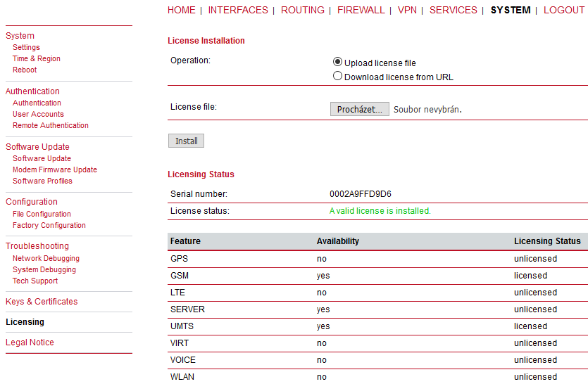Click LOGOUT in the top navigation
The image size is (588, 384).
click(x=564, y=10)
